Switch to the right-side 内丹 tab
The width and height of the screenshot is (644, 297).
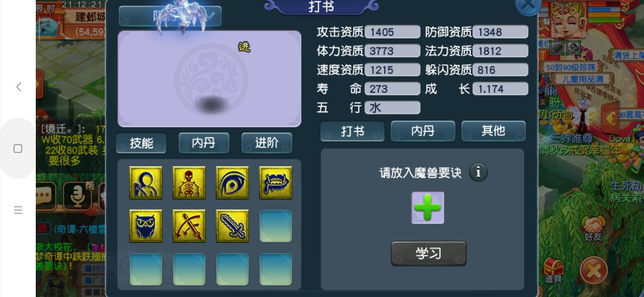coord(423,131)
